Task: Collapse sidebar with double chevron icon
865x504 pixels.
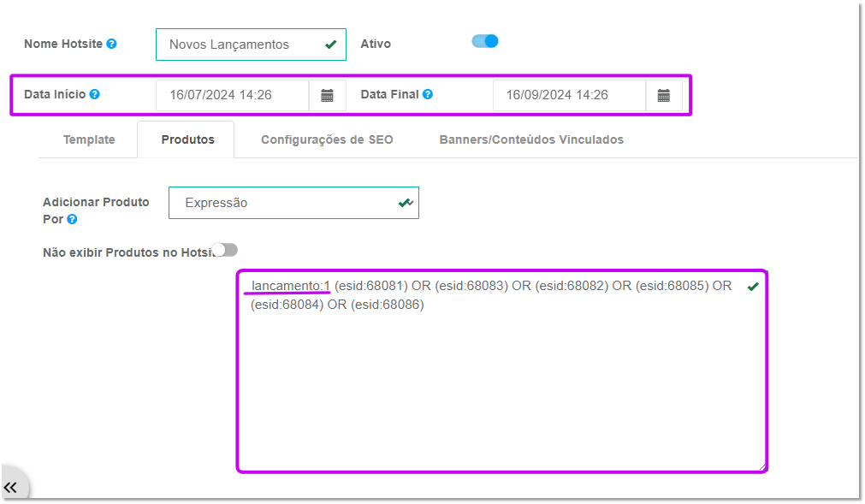Action: click(x=10, y=488)
